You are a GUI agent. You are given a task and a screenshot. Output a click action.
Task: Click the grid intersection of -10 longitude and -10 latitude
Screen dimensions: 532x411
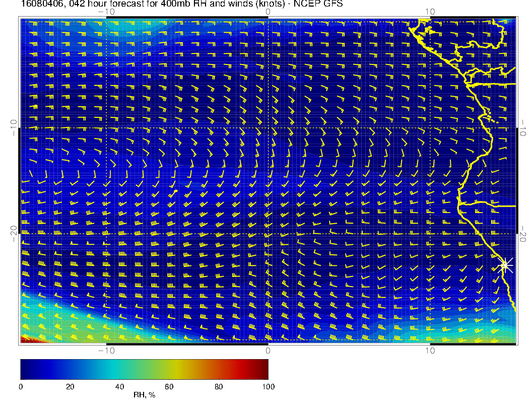[x=106, y=128]
